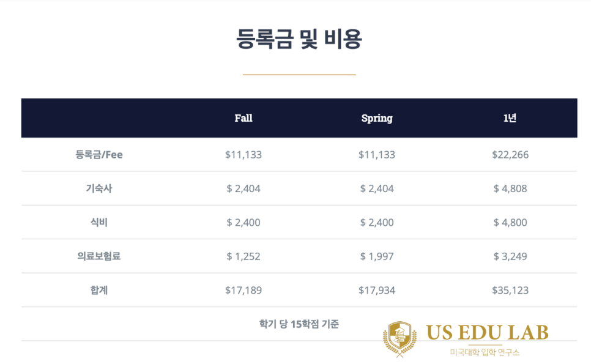Click the 등록금/Fee row label
The height and width of the screenshot is (364, 591).
99,155
